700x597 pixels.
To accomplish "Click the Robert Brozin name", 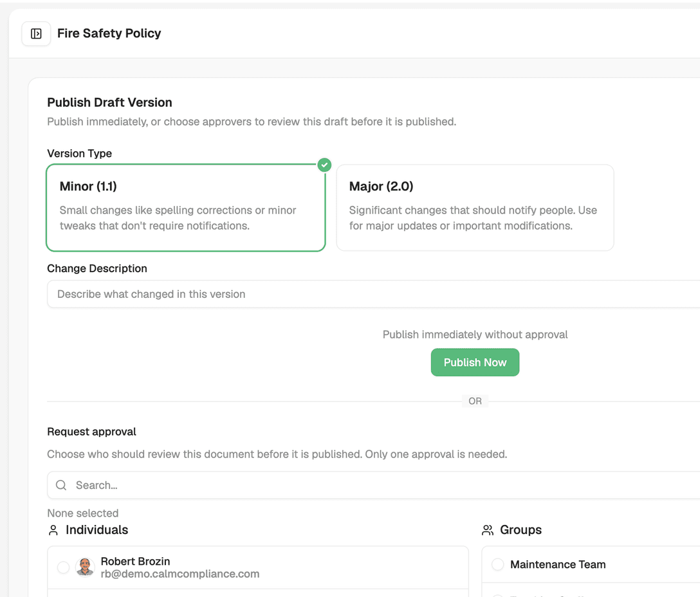I will tap(135, 561).
